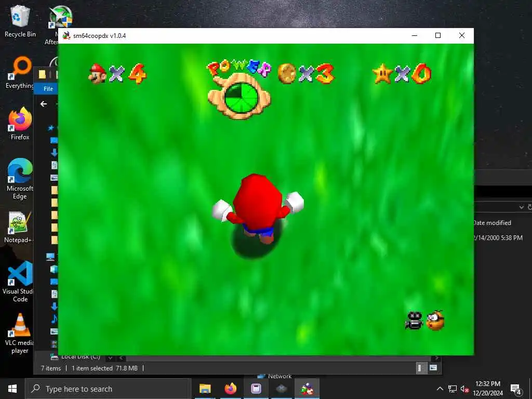Select Local Disk (C:) in the navigation pane
Viewport: 532px width, 399px height.
pos(75,357)
